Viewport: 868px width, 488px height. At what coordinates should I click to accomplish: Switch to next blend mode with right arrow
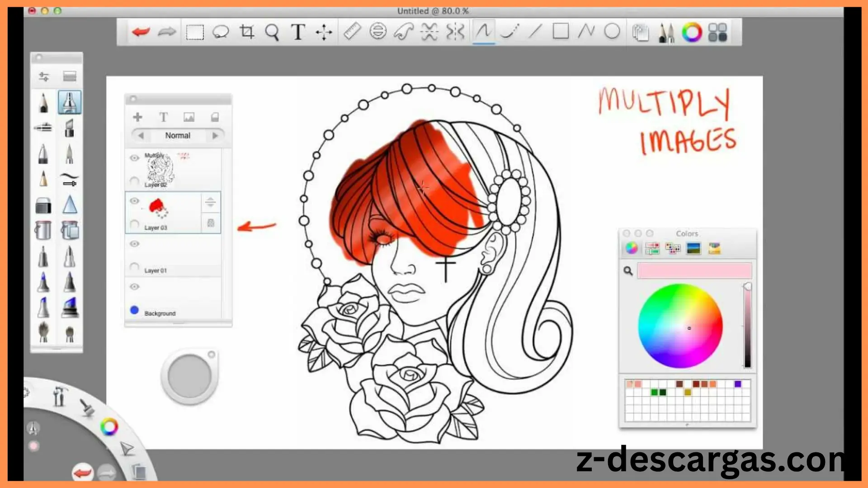pyautogui.click(x=215, y=136)
